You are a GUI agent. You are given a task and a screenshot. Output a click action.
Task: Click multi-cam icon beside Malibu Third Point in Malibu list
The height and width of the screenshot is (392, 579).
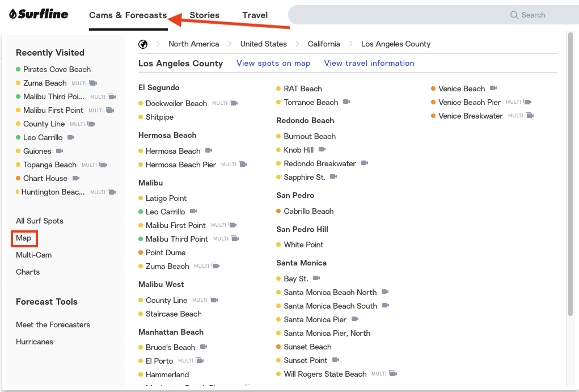[235, 239]
